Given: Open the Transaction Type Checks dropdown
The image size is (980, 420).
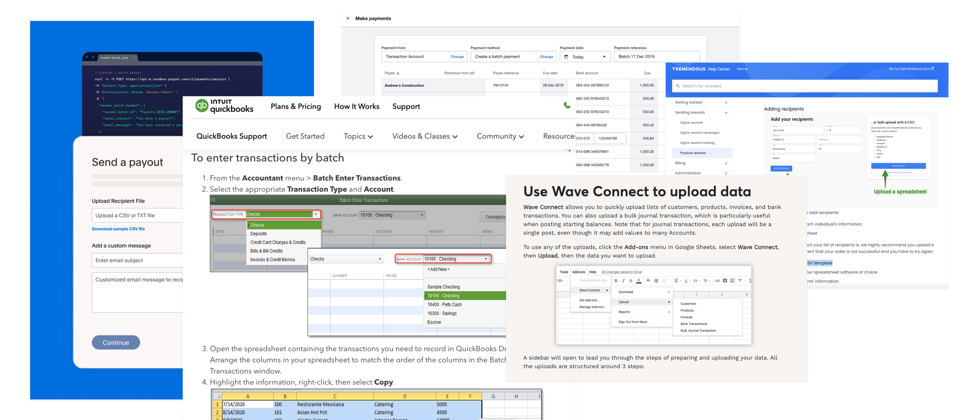Looking at the screenshot, I should point(316,215).
